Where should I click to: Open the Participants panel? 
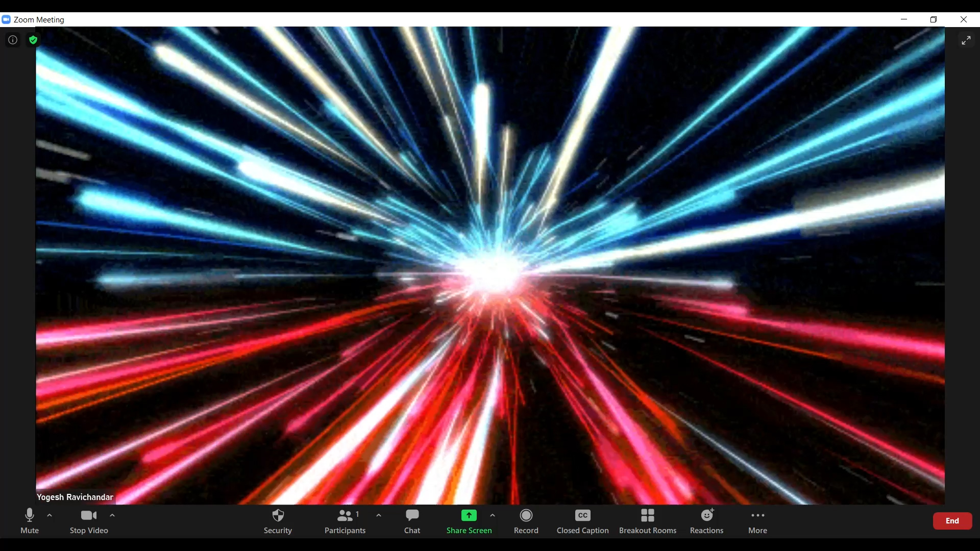pyautogui.click(x=345, y=521)
